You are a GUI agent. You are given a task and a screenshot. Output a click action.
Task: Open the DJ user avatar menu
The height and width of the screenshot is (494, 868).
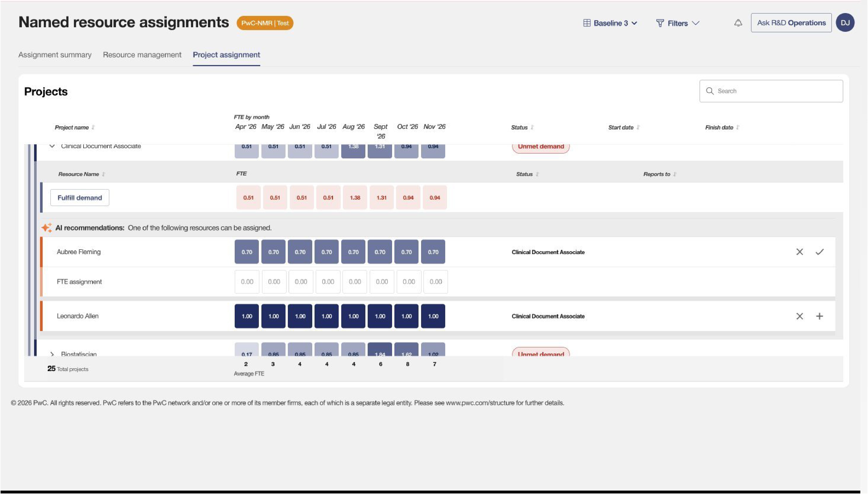pos(845,23)
